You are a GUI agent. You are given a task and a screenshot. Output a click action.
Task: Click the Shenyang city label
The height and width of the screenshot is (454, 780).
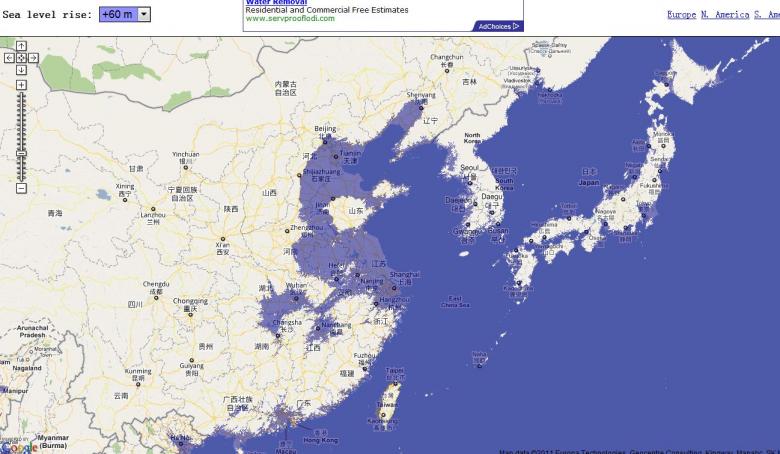(421, 94)
